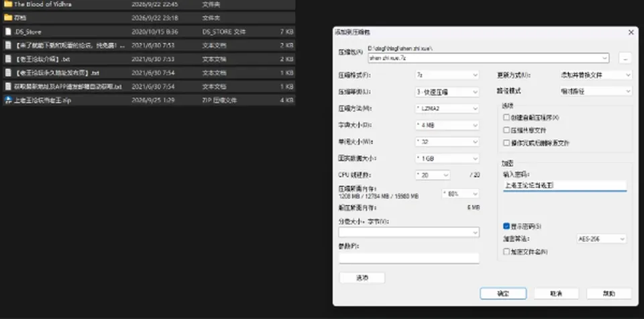Click the 7 KB size cell

[286, 32]
